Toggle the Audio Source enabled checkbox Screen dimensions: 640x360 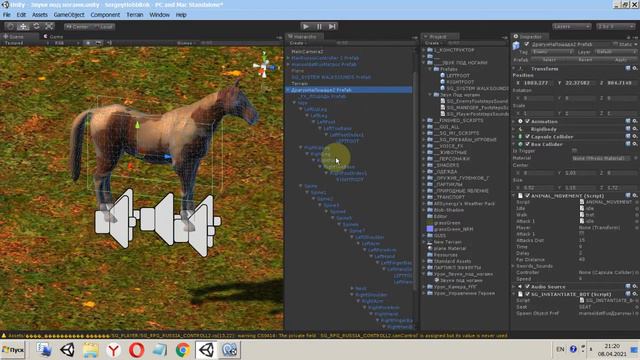tap(527, 287)
